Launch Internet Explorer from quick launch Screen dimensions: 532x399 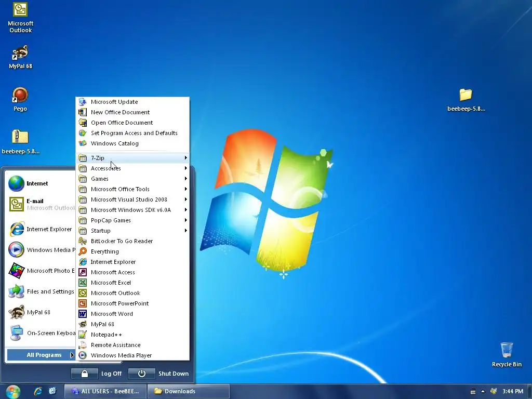[x=37, y=391]
